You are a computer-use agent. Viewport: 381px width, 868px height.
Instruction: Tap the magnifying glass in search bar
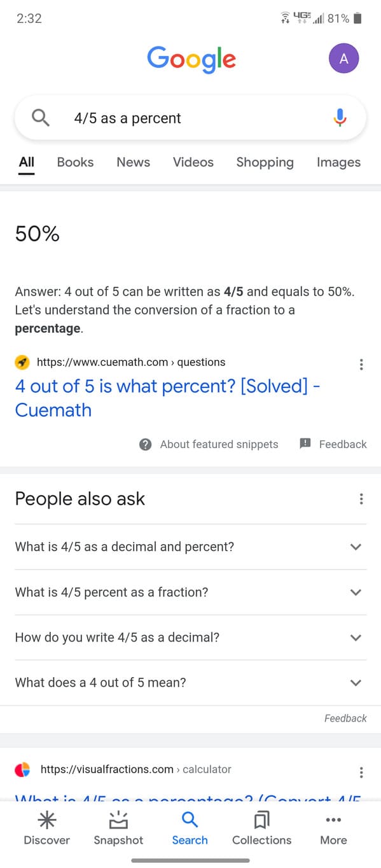tap(40, 118)
